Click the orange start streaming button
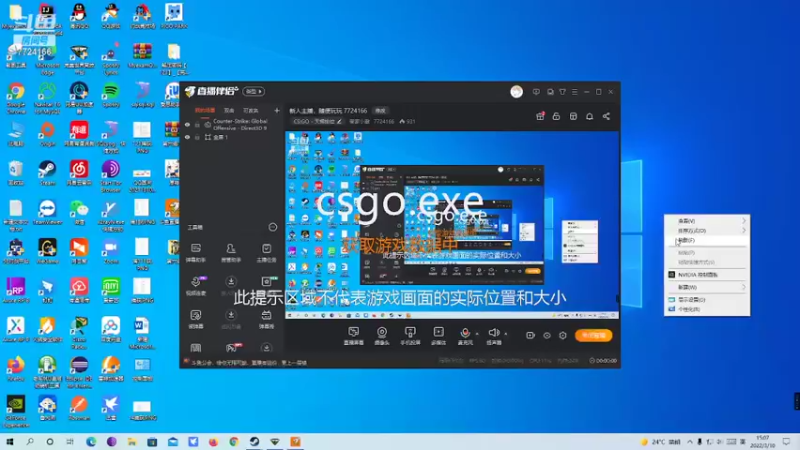 click(x=593, y=335)
